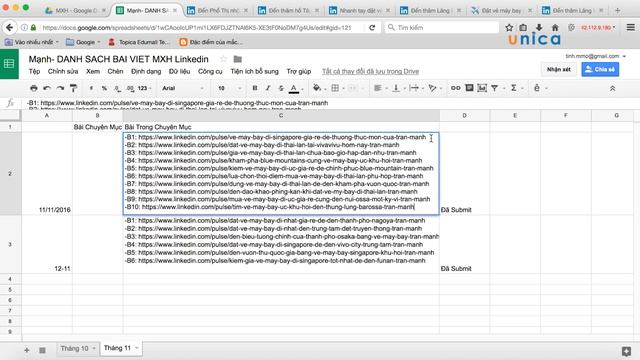Viewport: 640px width, 360px height.
Task: Click the Print icon in Sheets toolbar
Action: pyautogui.click(x=34, y=88)
